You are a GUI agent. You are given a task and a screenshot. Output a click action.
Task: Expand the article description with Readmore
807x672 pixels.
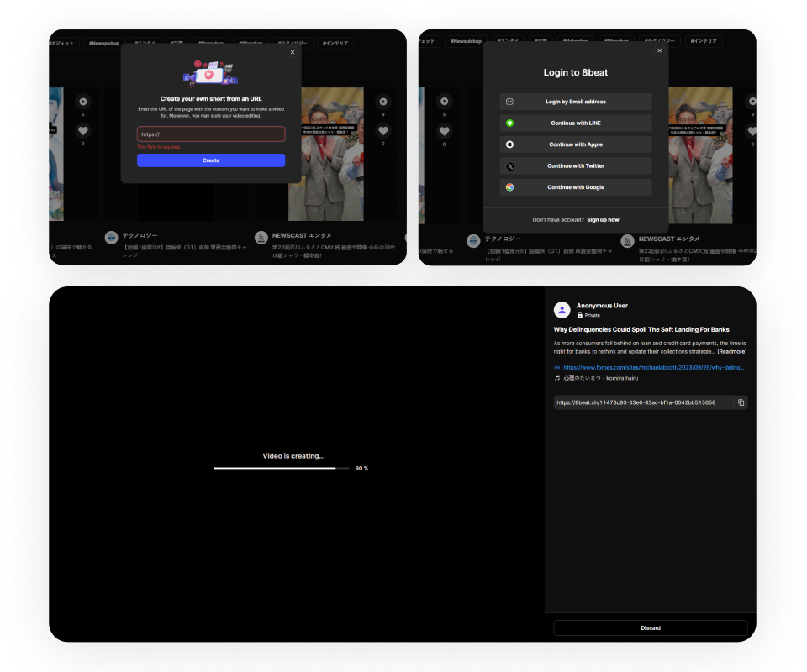731,351
